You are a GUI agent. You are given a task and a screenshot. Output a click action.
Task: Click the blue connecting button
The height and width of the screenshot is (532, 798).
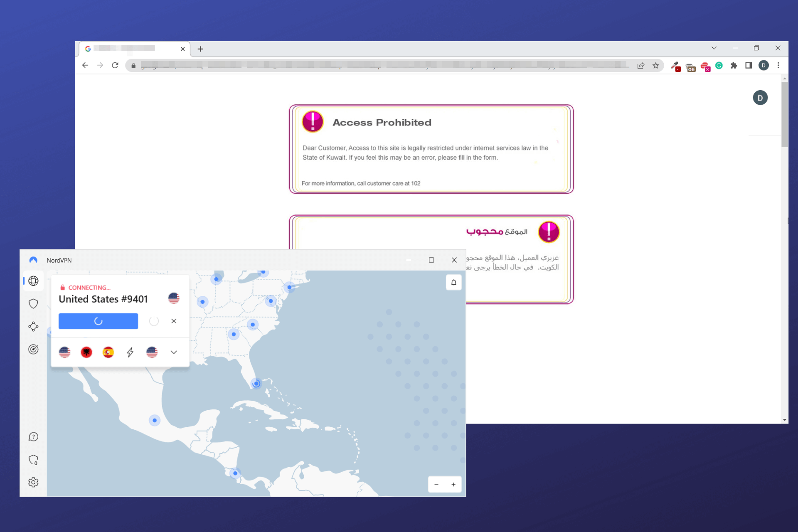click(98, 321)
